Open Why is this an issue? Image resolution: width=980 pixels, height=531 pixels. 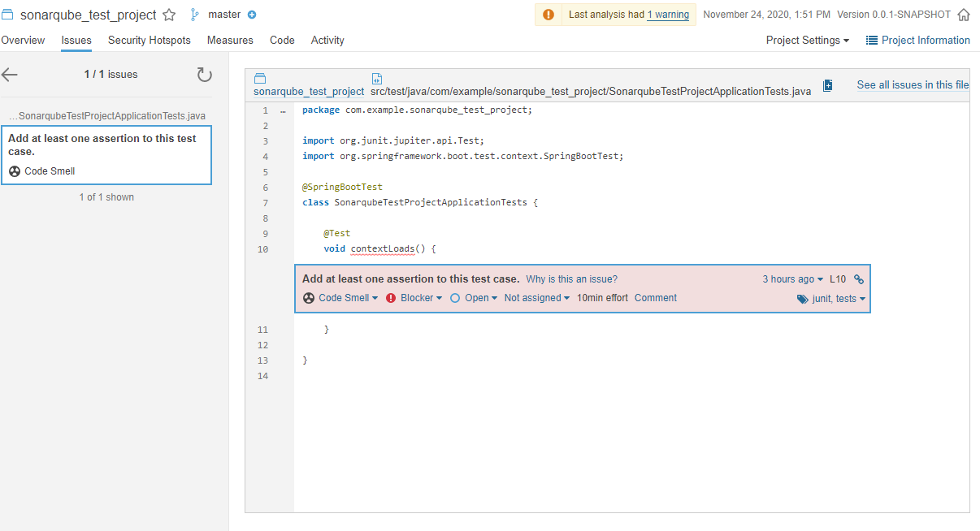[571, 279]
